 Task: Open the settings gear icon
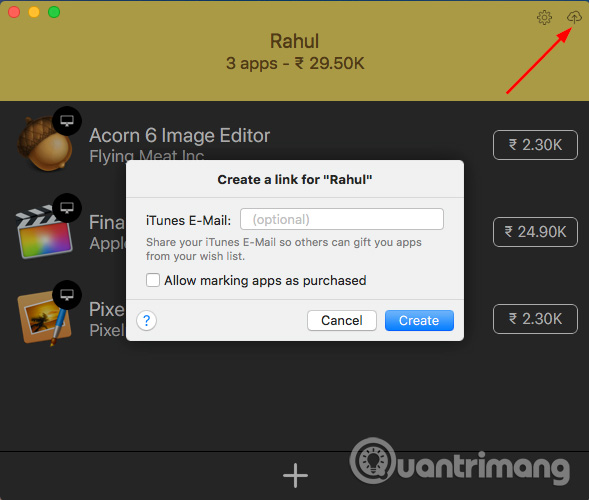(544, 17)
